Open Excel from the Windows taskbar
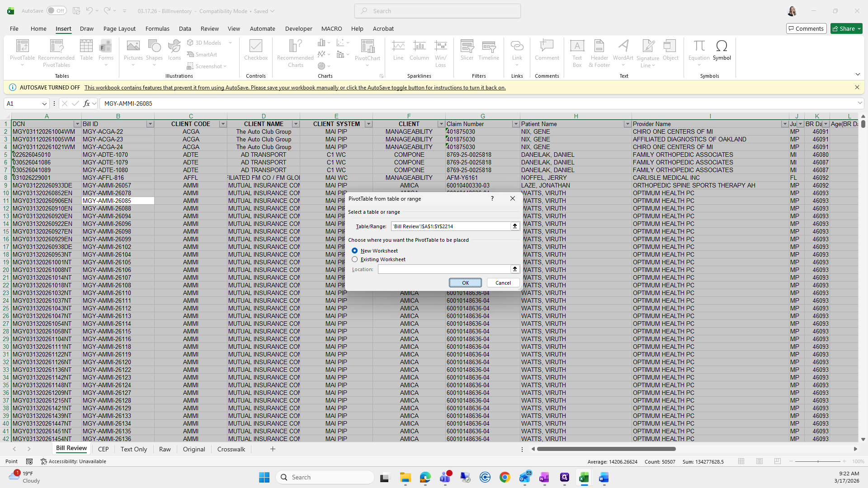Screen dimensions: 868x488 coord(584,477)
